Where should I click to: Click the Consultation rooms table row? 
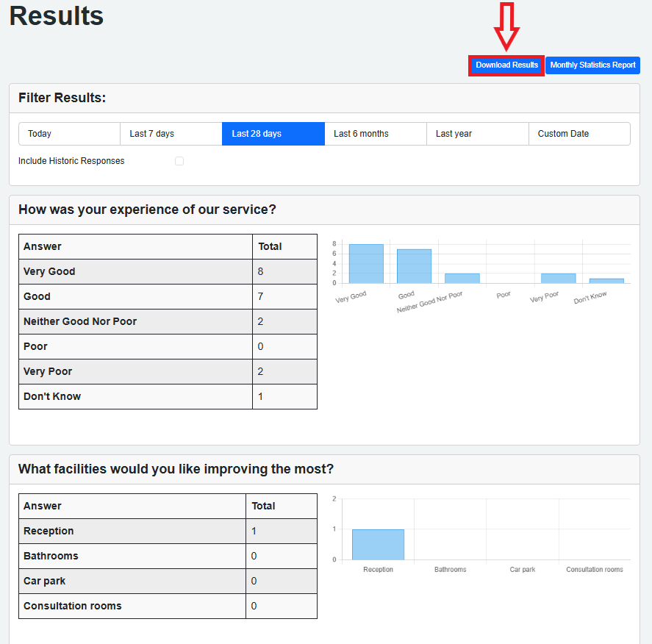168,607
